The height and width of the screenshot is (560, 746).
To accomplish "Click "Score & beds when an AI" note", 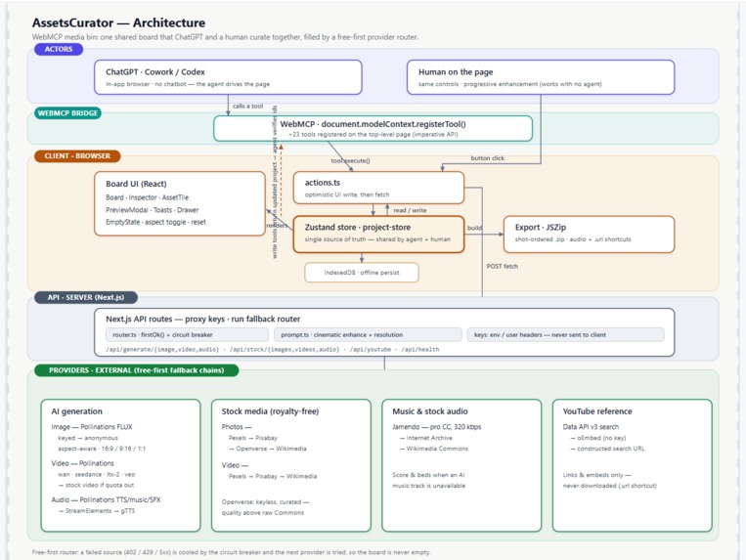I will click(x=428, y=474).
